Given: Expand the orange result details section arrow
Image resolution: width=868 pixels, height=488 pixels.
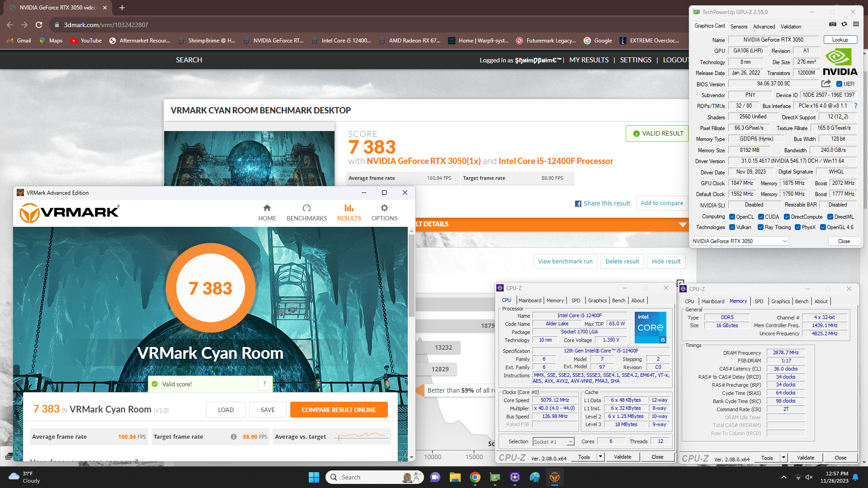Looking at the screenshot, I should pyautogui.click(x=682, y=225).
